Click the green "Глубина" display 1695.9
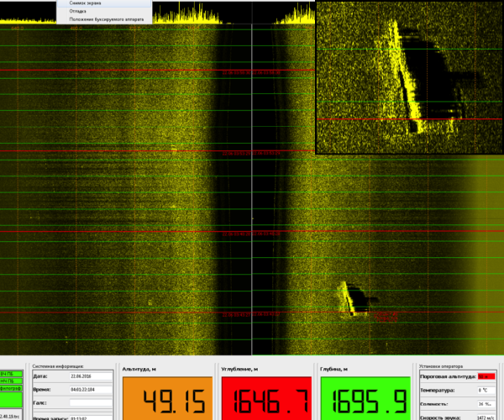This screenshot has height=420, width=504. point(365,398)
